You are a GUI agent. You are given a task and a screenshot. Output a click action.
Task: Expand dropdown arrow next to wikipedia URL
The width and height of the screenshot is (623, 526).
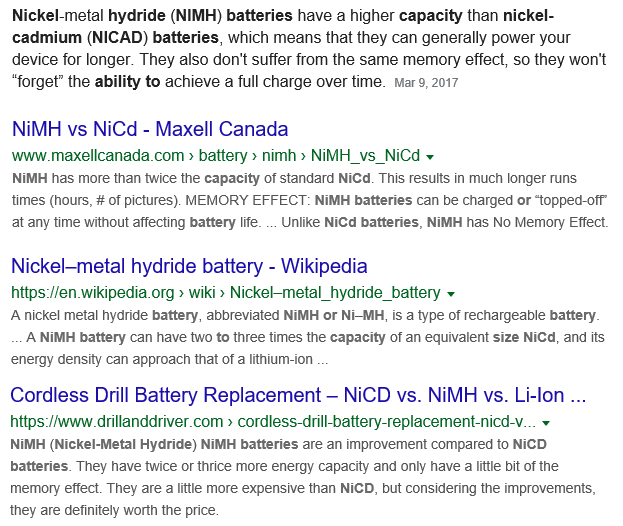451,294
